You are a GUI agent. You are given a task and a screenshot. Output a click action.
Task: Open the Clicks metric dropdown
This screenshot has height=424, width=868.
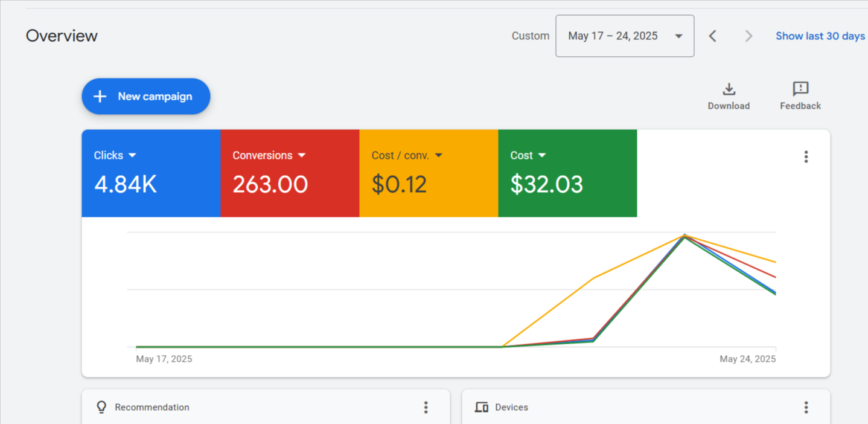pos(132,155)
